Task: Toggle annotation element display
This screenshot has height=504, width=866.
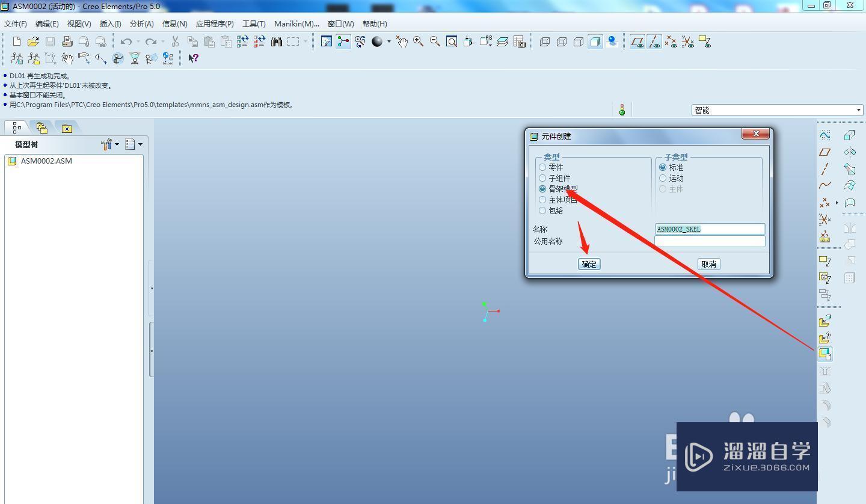Action: pyautogui.click(x=704, y=41)
